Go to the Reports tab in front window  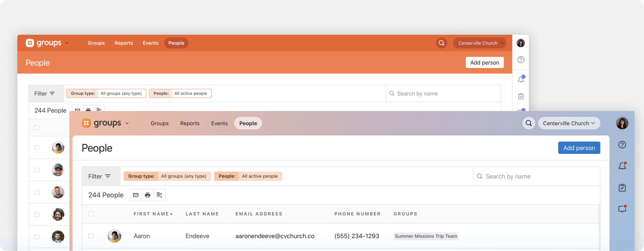pyautogui.click(x=190, y=123)
